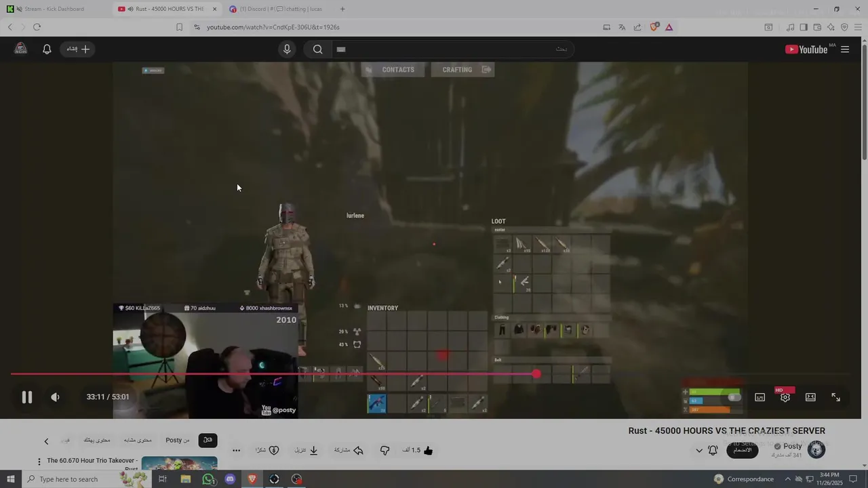The width and height of the screenshot is (868, 488).
Task: Dislike the video with the thumbs-down button
Action: pos(384,451)
